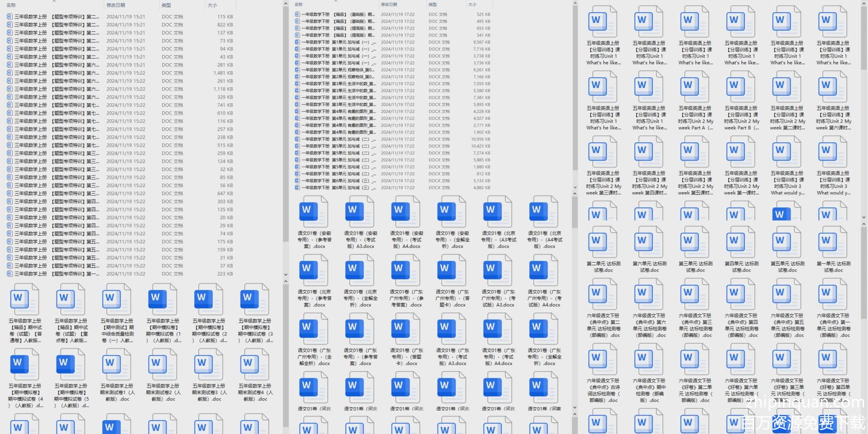Click scroll-up arrow of left list scrollbar
This screenshot has height=434, width=868.
click(285, 4)
